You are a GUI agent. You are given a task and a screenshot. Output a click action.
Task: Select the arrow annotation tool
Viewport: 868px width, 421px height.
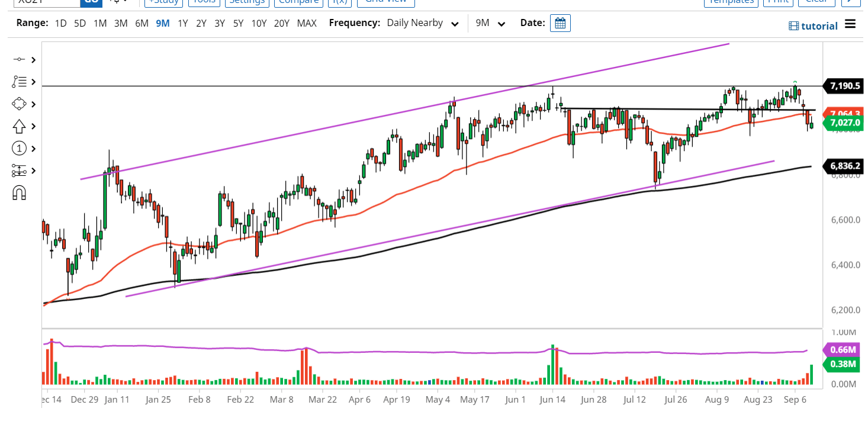point(18,126)
